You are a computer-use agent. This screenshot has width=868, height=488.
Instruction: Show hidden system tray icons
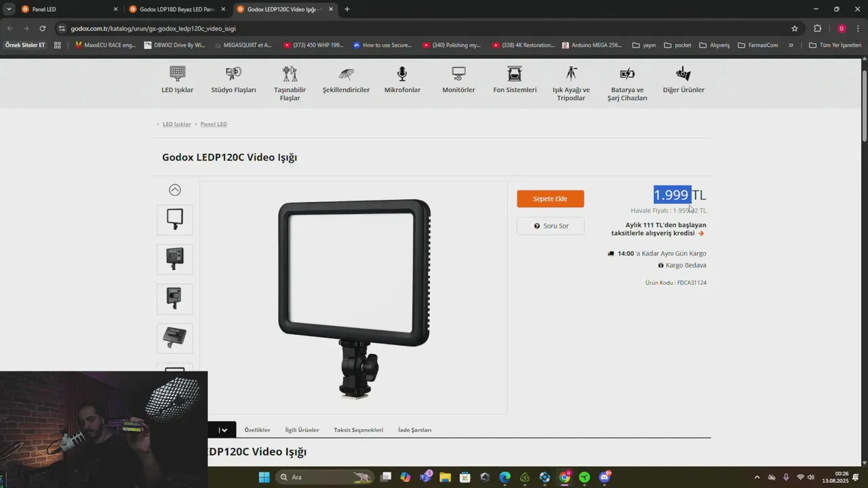coord(757,477)
